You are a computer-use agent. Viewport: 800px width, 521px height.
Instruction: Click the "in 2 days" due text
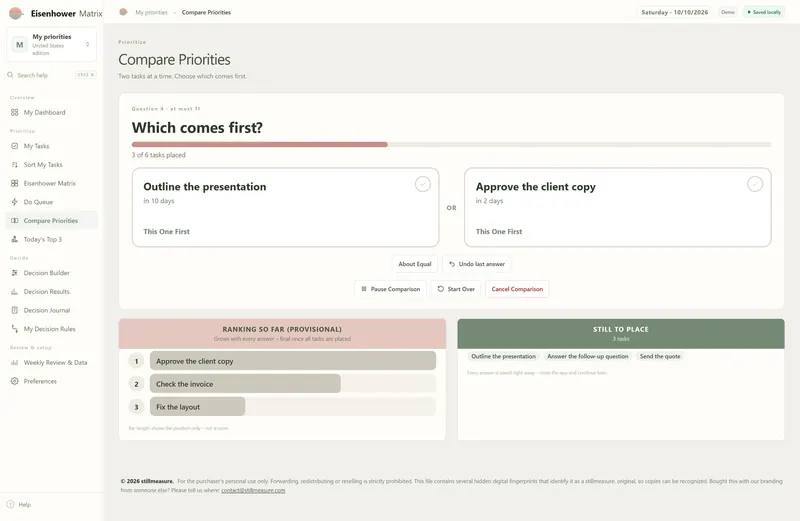point(489,201)
